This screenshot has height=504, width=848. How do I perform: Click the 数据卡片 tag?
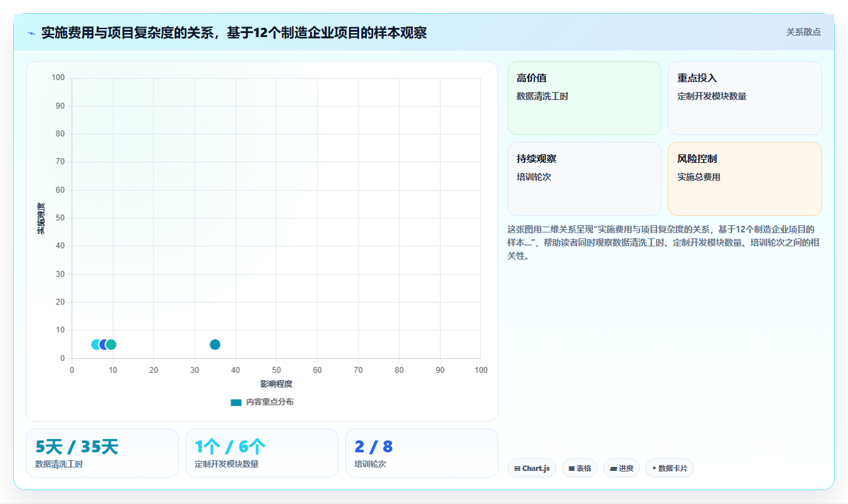point(670,468)
